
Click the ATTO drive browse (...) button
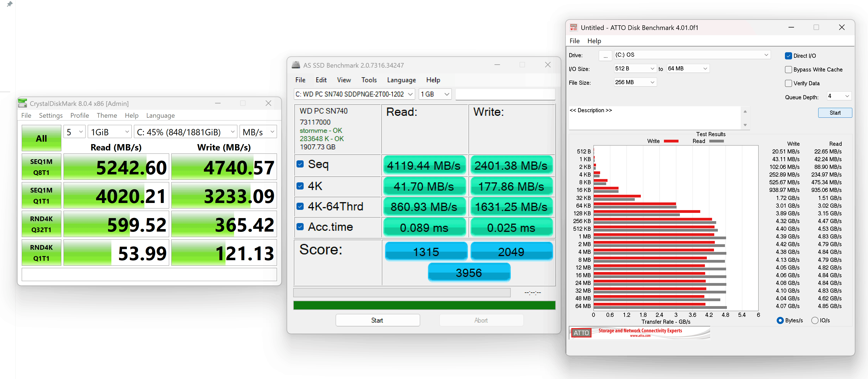(605, 56)
